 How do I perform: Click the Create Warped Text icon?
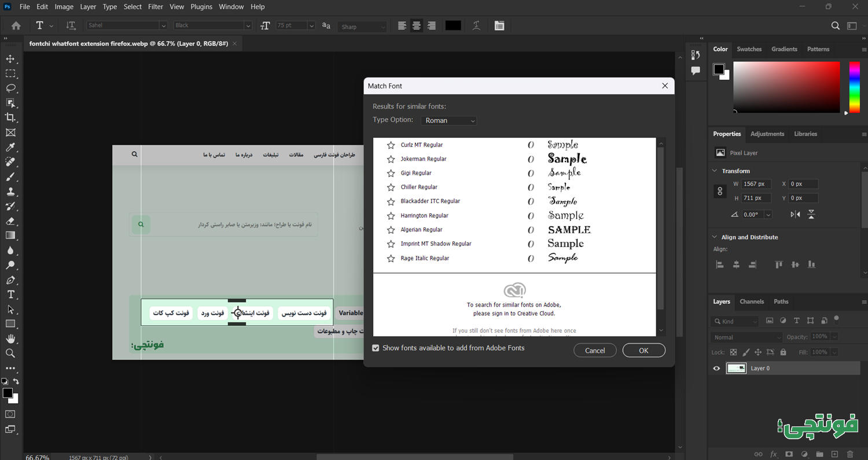[x=476, y=25]
